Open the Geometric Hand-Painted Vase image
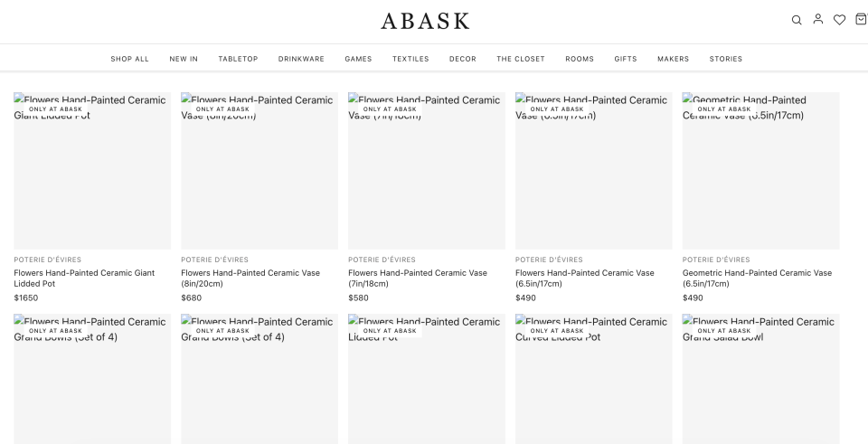This screenshot has height=444, width=868. pyautogui.click(x=760, y=172)
